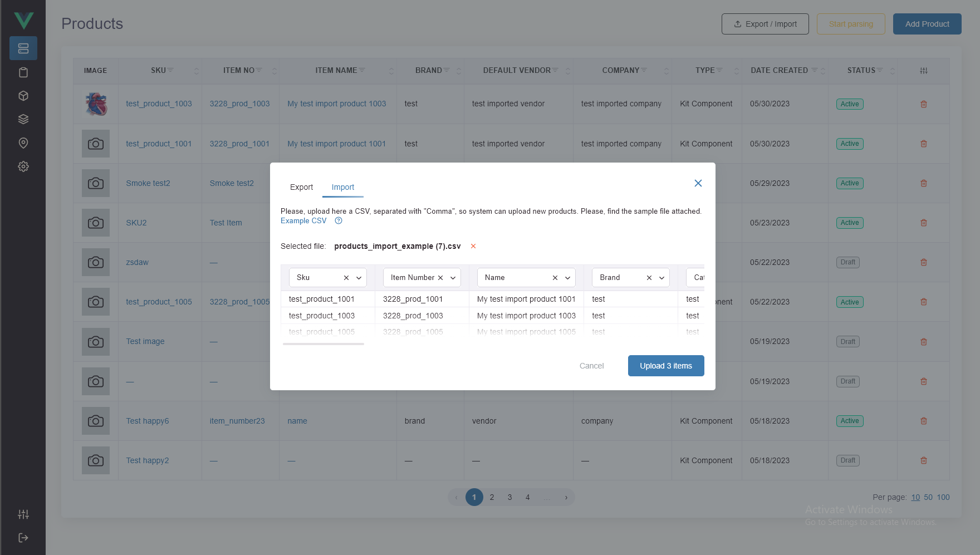Expand the Item Number mapping dropdown

click(x=453, y=278)
